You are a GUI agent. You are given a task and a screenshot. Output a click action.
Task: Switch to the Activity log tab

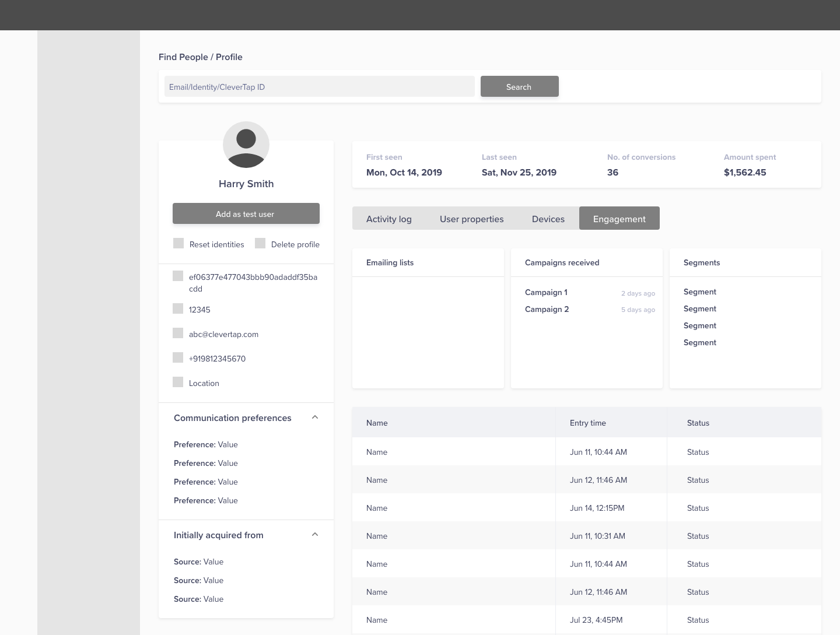point(388,219)
